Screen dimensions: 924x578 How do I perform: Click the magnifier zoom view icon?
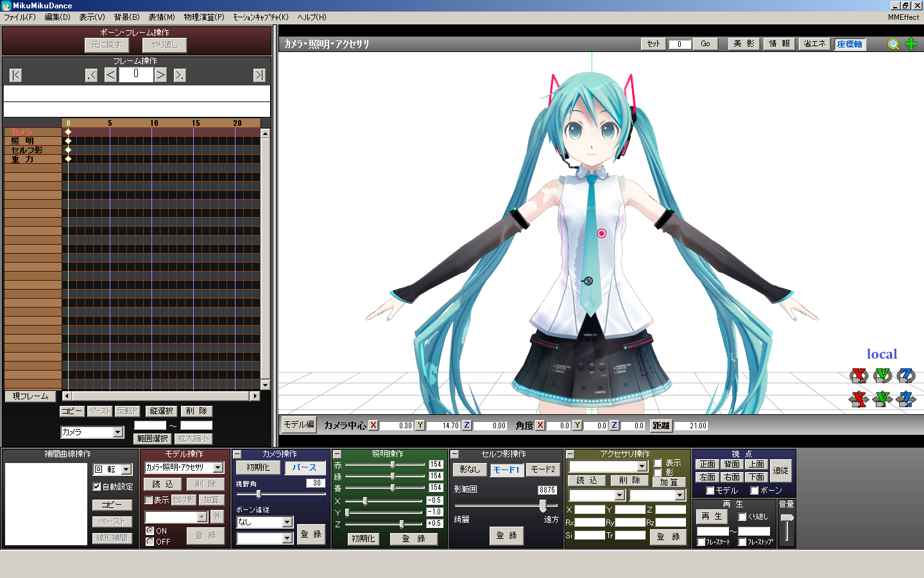(x=893, y=44)
